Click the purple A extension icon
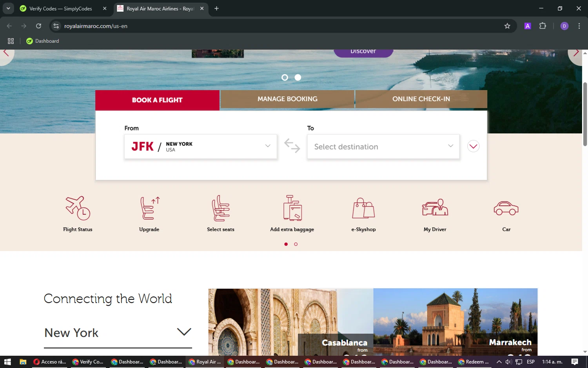588x368 pixels. tap(528, 26)
